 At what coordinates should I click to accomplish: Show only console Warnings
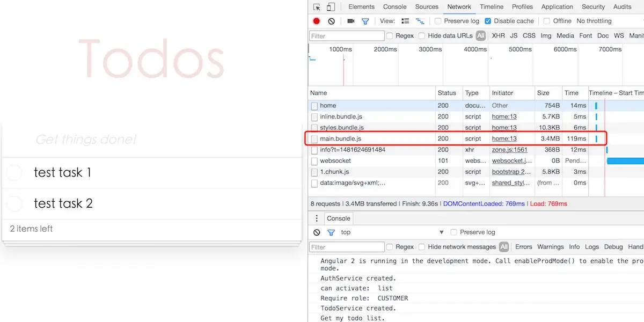point(551,247)
